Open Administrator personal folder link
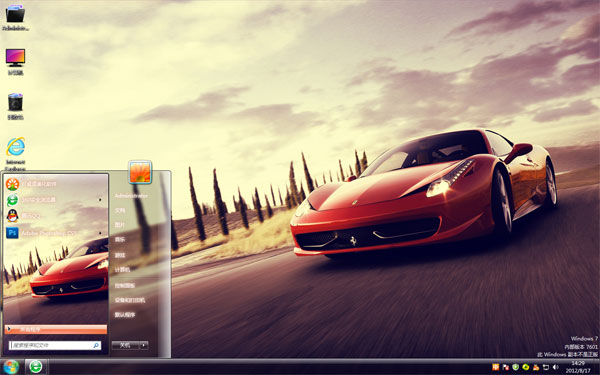Viewport: 600px width, 375px height. tap(131, 196)
